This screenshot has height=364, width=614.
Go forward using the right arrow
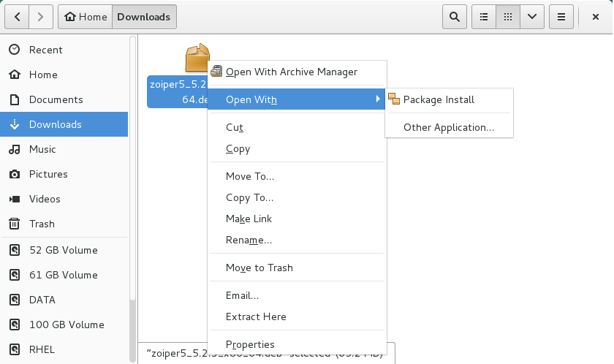coord(41,16)
